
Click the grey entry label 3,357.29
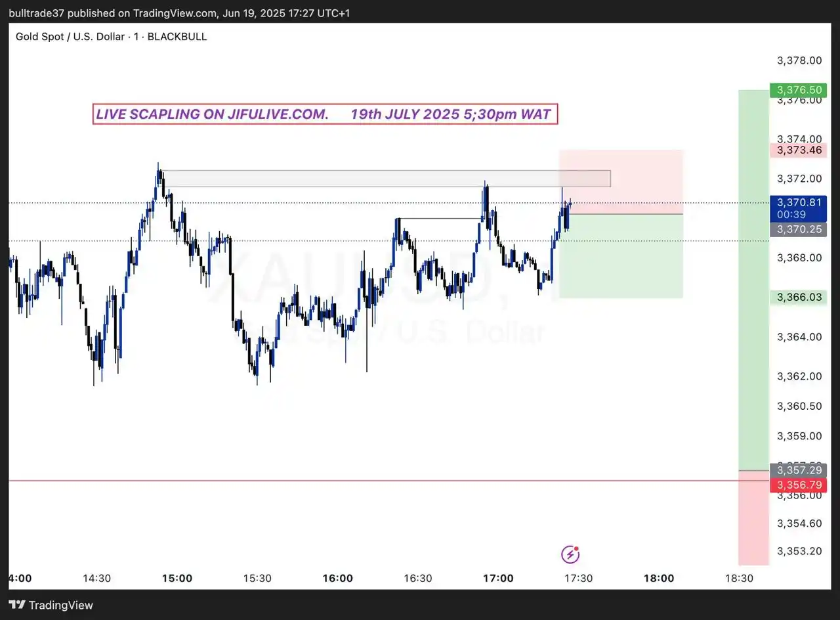click(799, 470)
